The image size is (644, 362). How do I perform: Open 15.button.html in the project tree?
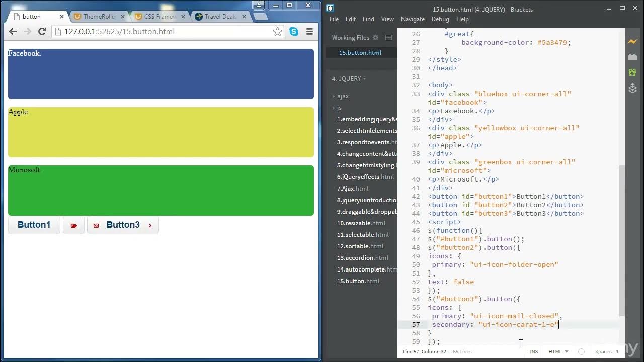(358, 281)
